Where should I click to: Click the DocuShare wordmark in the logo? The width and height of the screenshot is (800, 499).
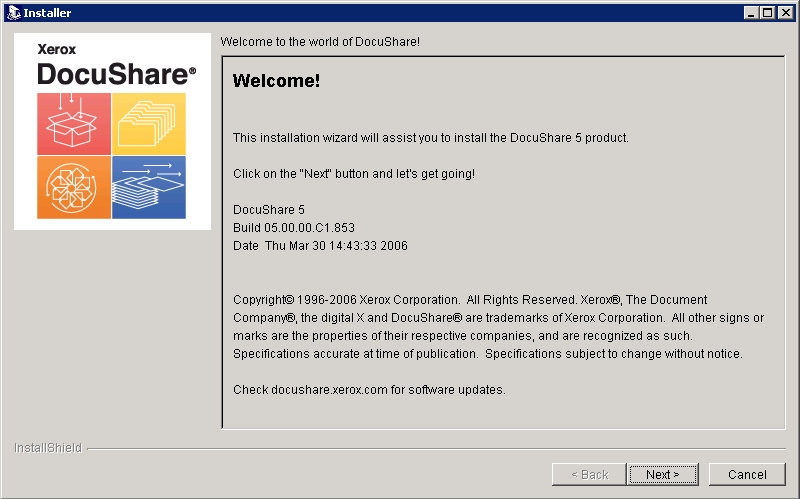point(116,74)
